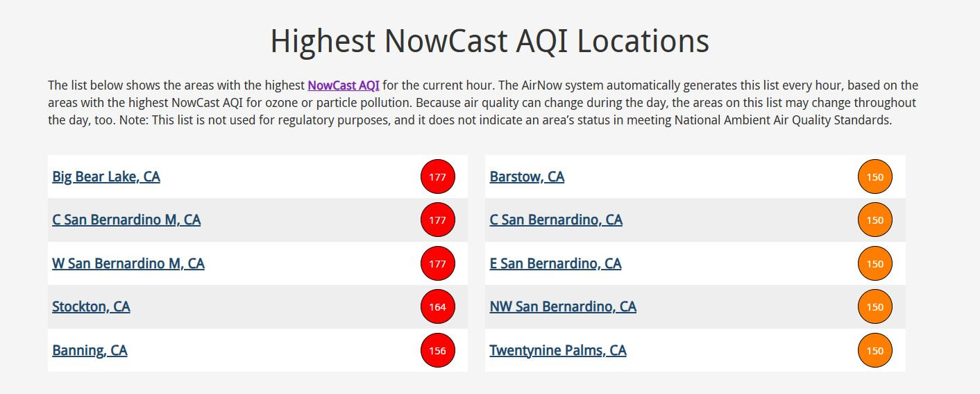Click Big Bear Lake red 177 circle
Image resolution: width=980 pixels, height=394 pixels.
[x=437, y=177]
